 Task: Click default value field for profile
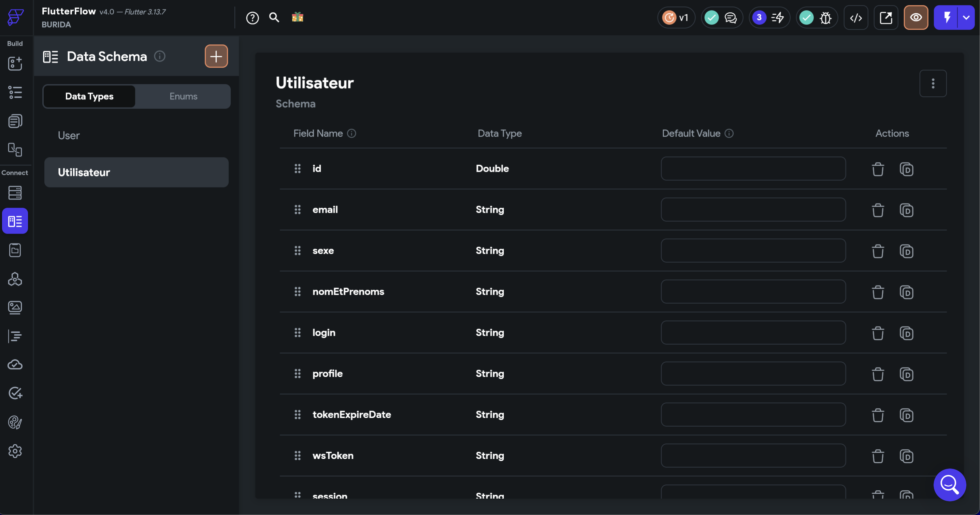(753, 373)
